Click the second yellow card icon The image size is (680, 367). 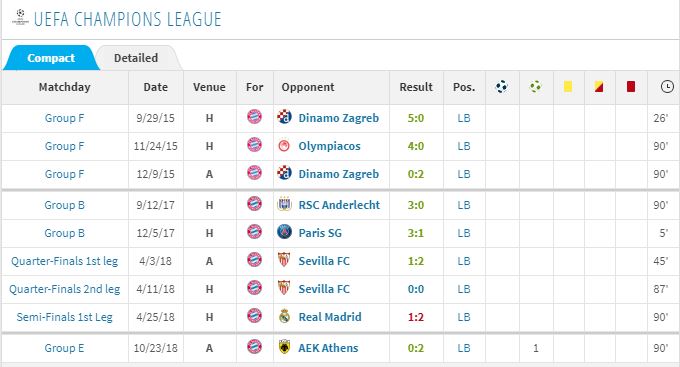[599, 87]
